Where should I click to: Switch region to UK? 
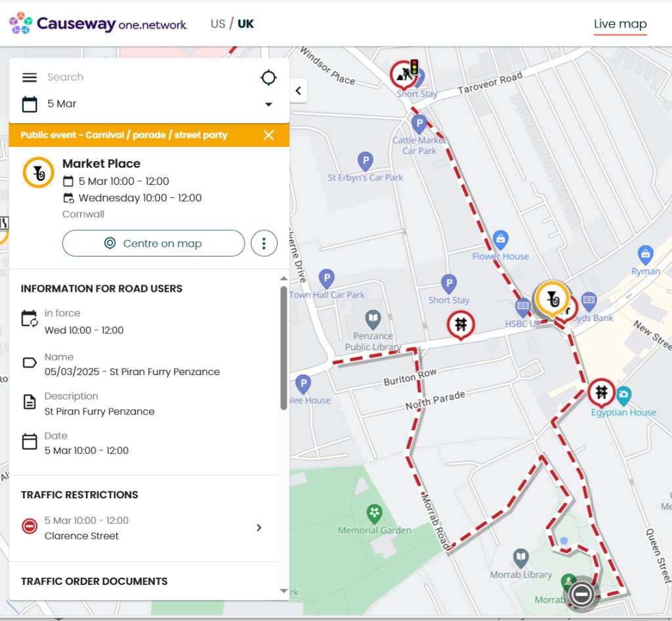245,24
